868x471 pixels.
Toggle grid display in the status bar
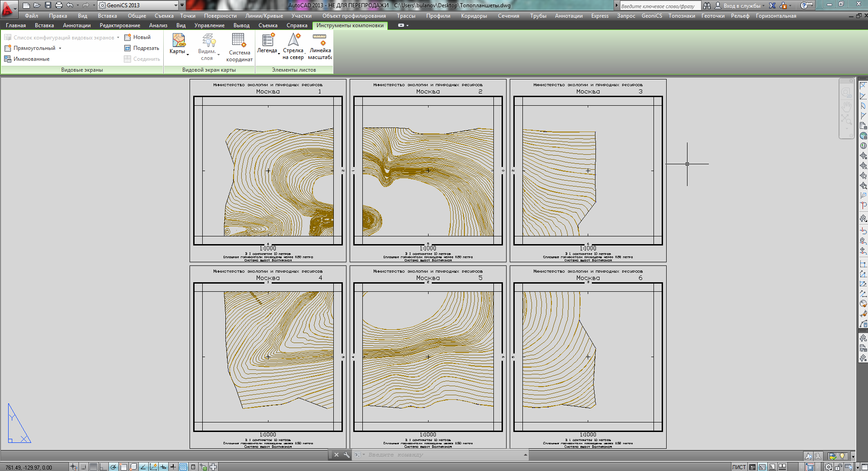tap(93, 467)
